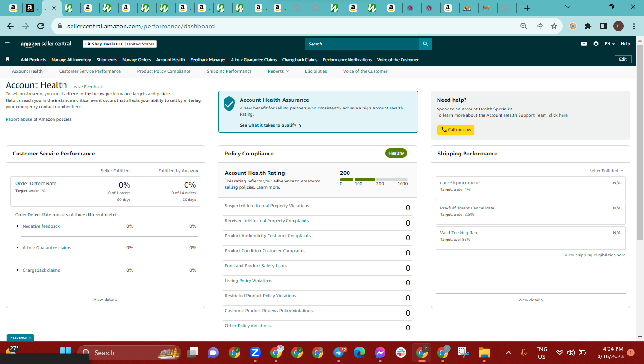Open a new browser tab
Viewport: 644px width, 364px height.
(527, 8)
